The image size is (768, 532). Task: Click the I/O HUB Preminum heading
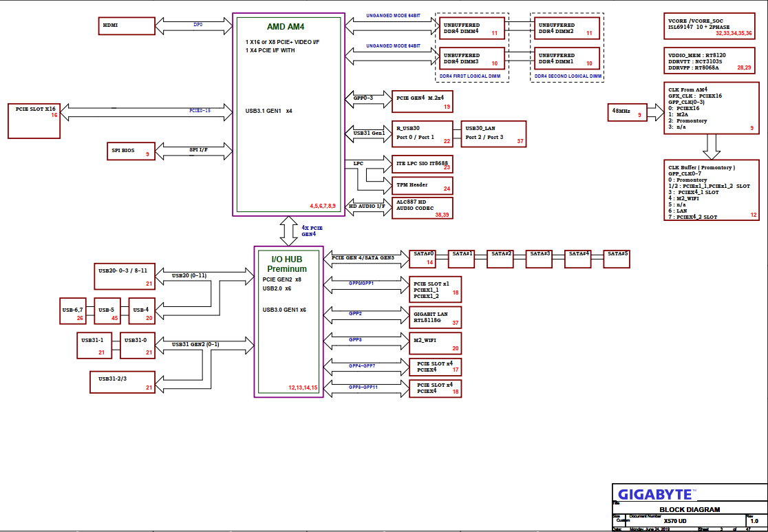[287, 264]
